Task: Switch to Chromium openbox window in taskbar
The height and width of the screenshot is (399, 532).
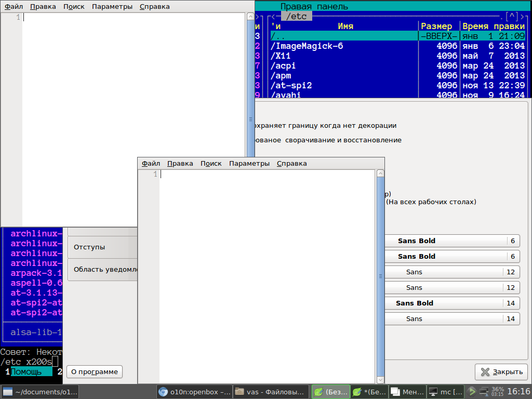Action: (x=194, y=392)
